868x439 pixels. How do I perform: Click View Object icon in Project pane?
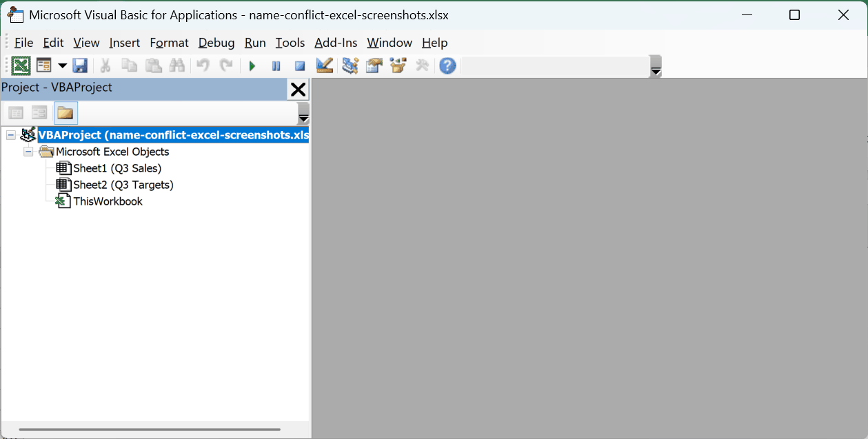click(x=39, y=112)
